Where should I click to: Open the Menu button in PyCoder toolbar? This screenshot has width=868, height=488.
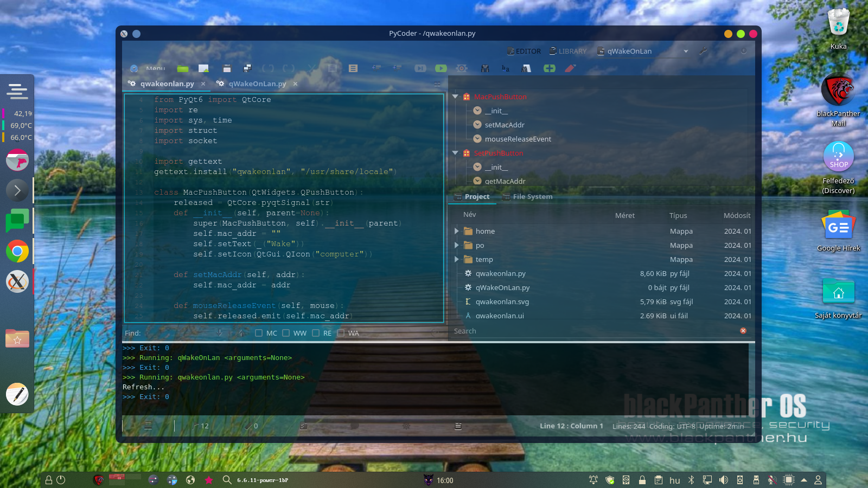(148, 68)
